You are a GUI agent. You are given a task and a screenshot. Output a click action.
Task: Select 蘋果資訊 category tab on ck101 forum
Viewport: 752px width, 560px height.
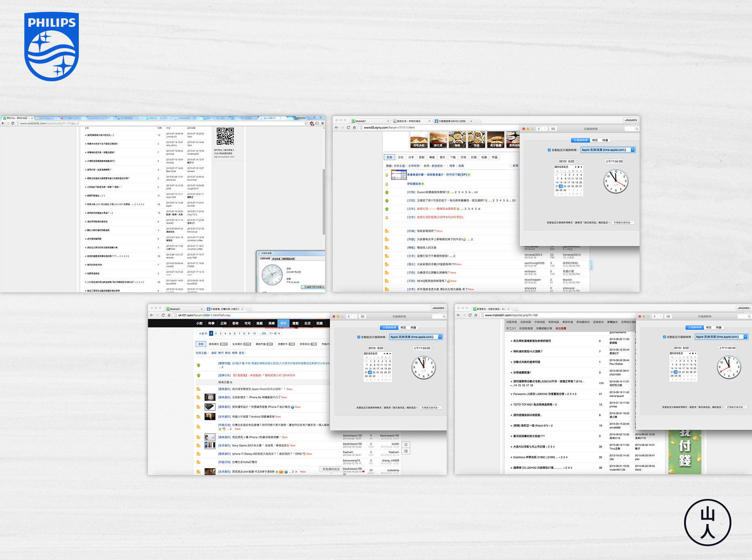pos(218,344)
